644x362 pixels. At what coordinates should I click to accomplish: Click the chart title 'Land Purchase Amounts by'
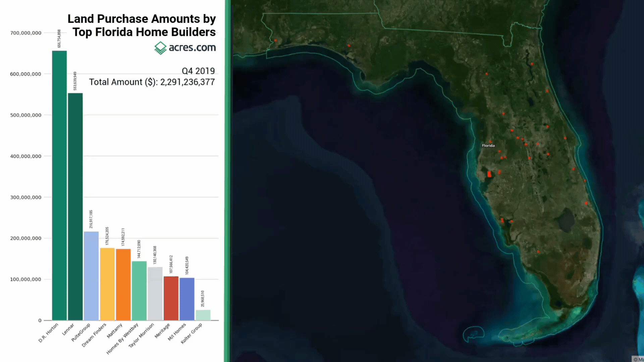click(142, 19)
